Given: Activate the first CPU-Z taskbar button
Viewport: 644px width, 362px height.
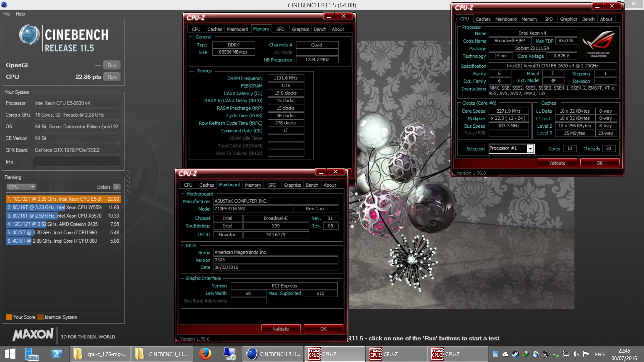Looking at the screenshot, I should pyautogui.click(x=335, y=354).
